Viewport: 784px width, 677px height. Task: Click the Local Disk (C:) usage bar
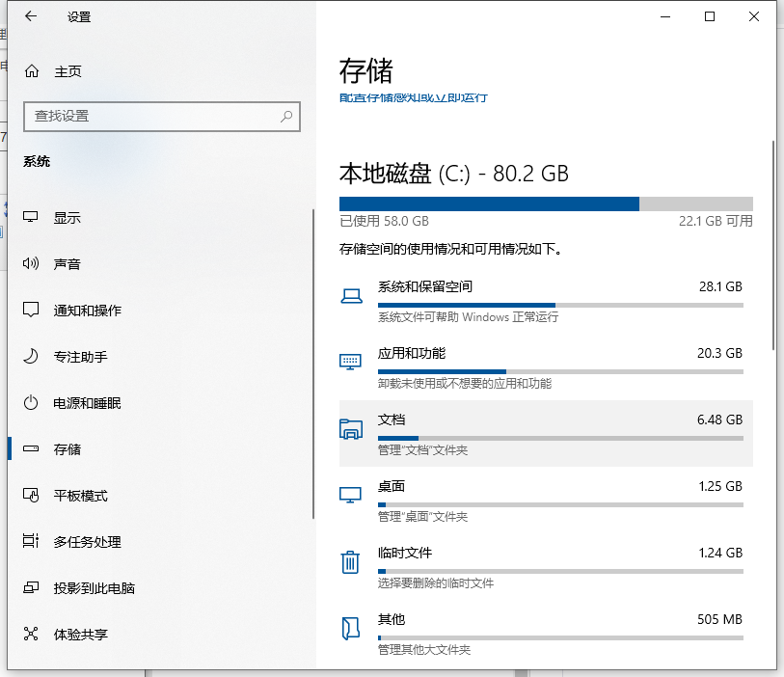pyautogui.click(x=545, y=203)
